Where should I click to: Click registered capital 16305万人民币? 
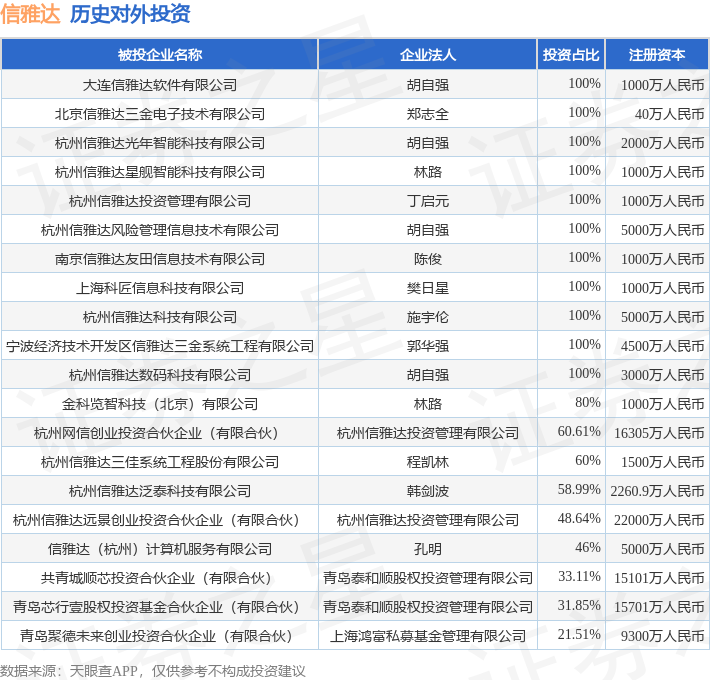pos(659,433)
